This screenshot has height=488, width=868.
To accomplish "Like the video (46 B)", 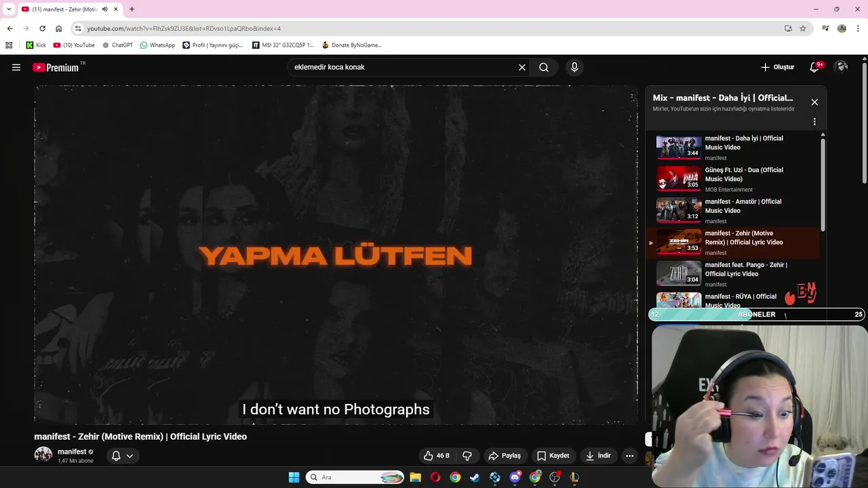I will tap(437, 455).
